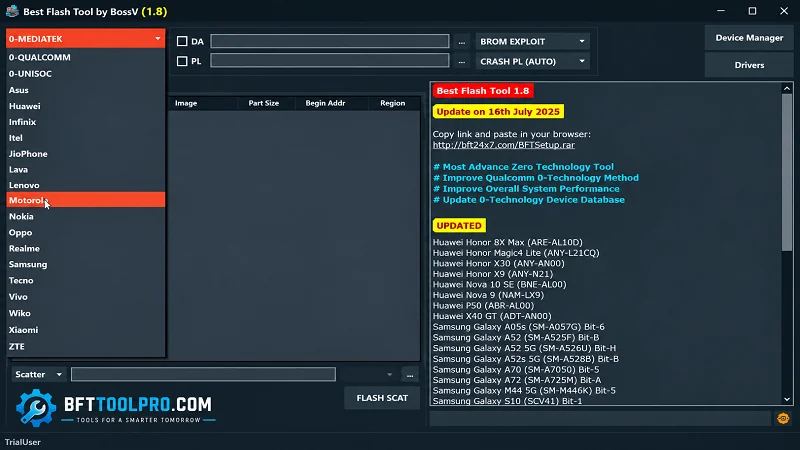Image resolution: width=800 pixels, height=450 pixels.
Task: Click the DA file path field
Action: [x=330, y=41]
